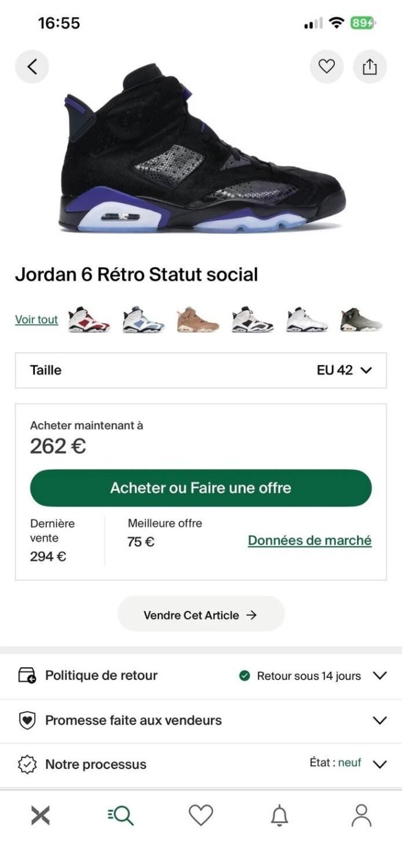
Task: Open the StockX home X icon
Action: tap(40, 816)
